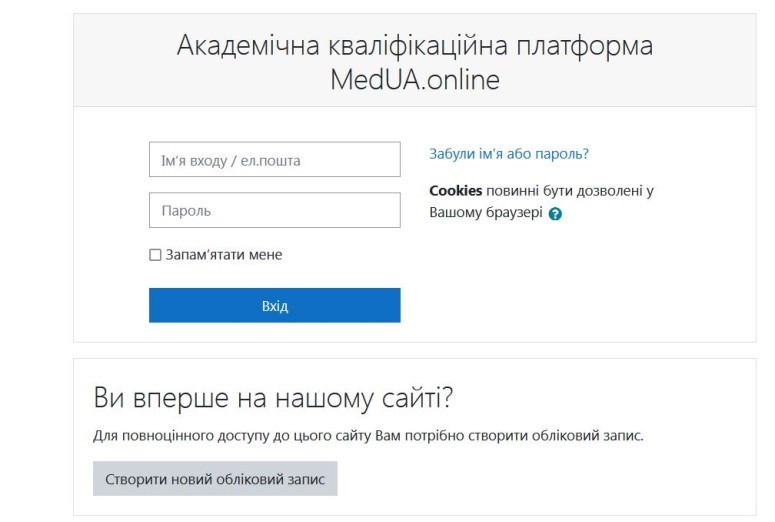Click the blue "Вхід" button
The width and height of the screenshot is (775, 522).
(x=275, y=305)
